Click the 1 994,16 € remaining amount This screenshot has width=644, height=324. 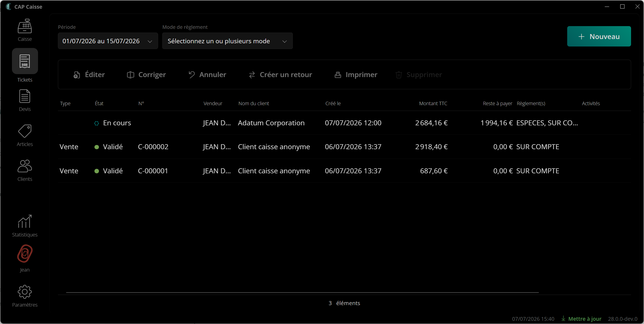pos(497,123)
